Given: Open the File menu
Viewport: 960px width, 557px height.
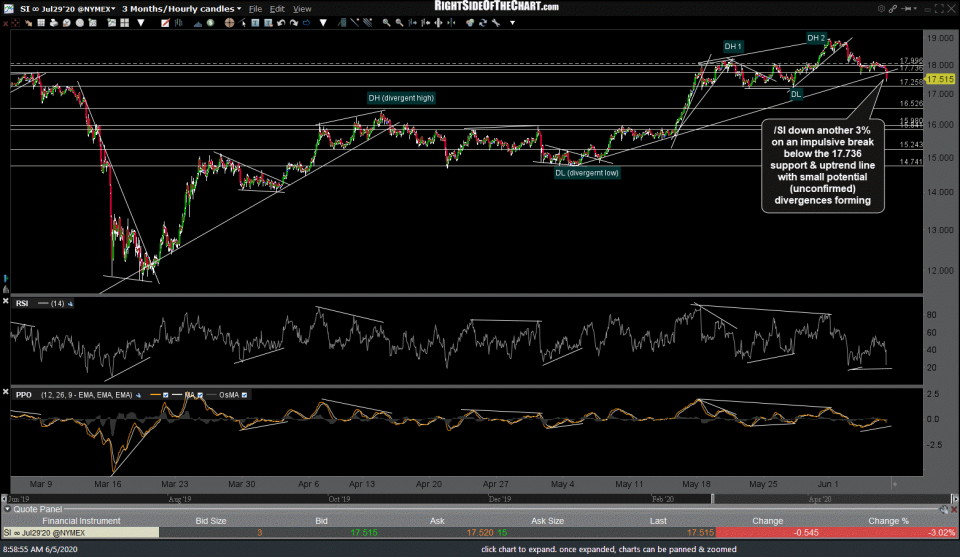Looking at the screenshot, I should point(255,9).
